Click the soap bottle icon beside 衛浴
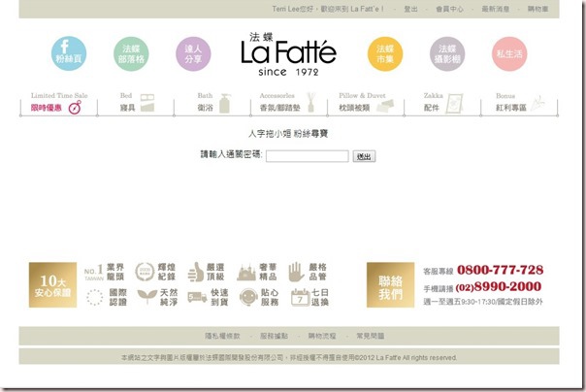 click(x=225, y=103)
